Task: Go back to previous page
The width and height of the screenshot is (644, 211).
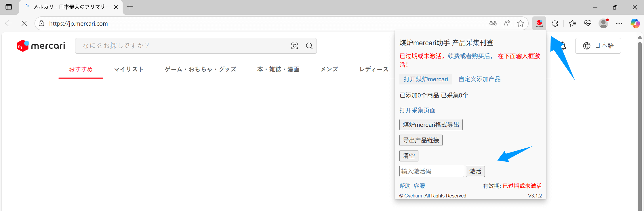Action: 9,23
